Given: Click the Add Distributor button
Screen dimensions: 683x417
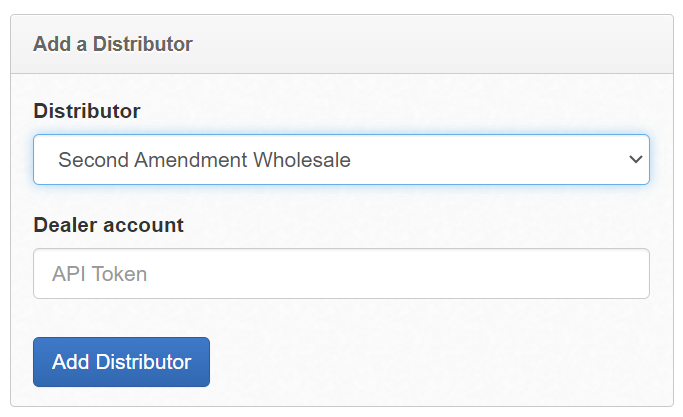Looking at the screenshot, I should [x=122, y=362].
